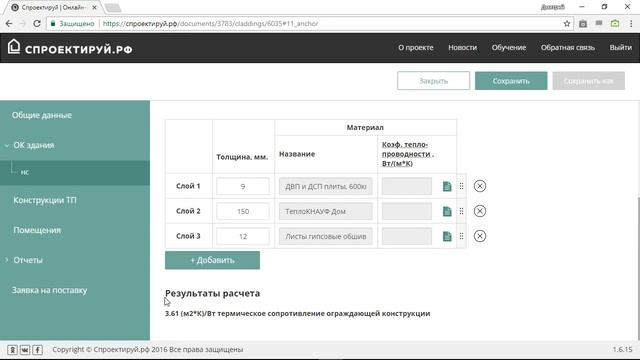Open the О проекте page
The height and width of the screenshot is (360, 640).
tap(416, 48)
